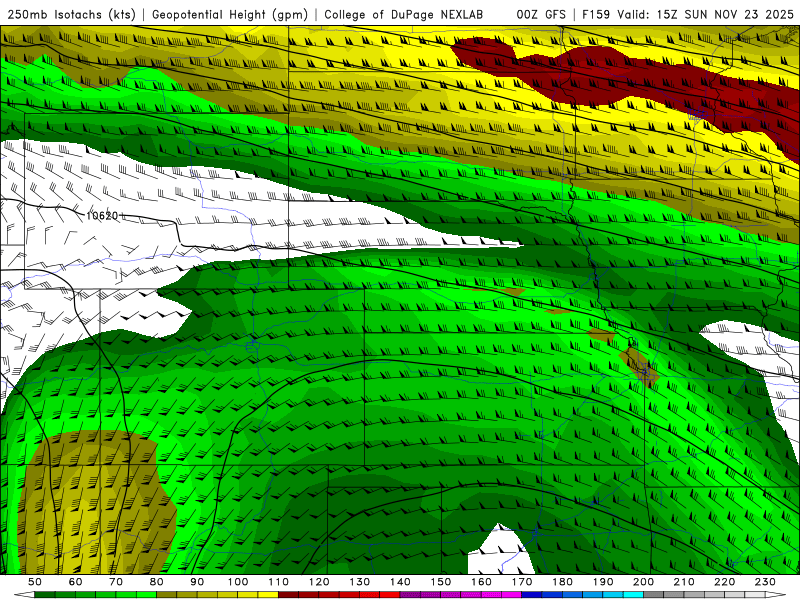Select the 110 value on the legend

279,582
